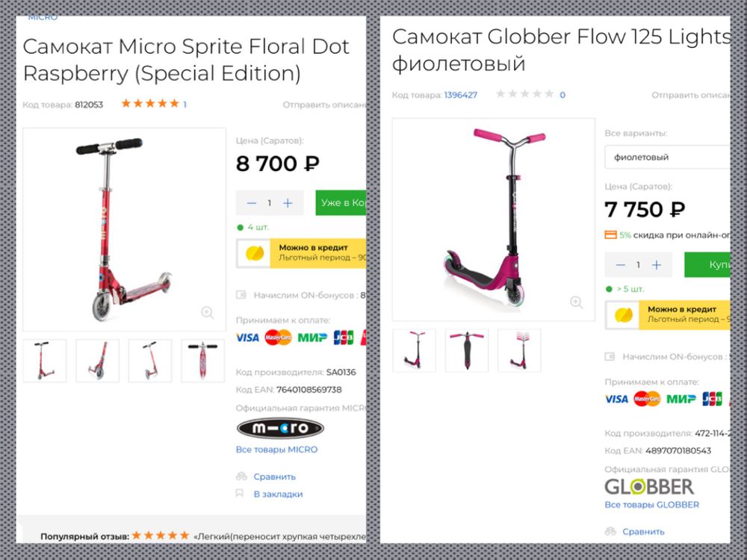
Task: Zoom the Micro Sprite scooter image
Action: 207,313
